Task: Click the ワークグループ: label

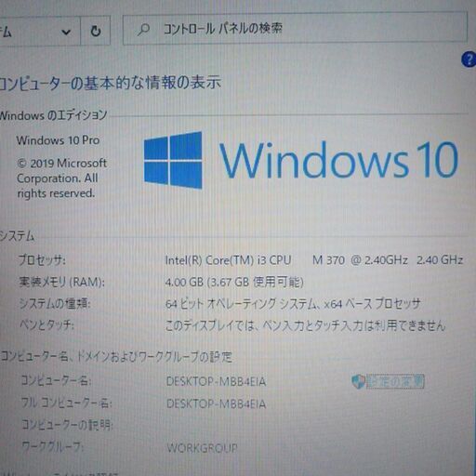Action: pyautogui.click(x=52, y=447)
